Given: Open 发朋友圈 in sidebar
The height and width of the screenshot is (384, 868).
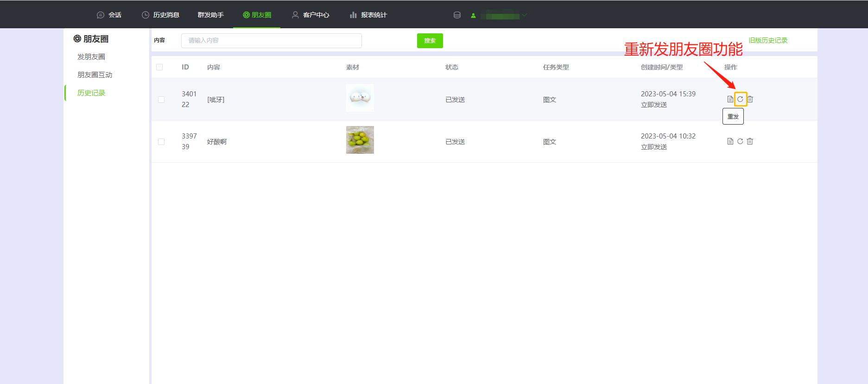Looking at the screenshot, I should [x=91, y=57].
